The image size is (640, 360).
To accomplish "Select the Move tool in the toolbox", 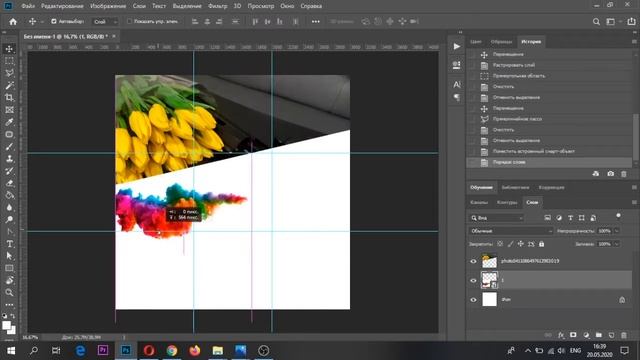I will [x=9, y=49].
